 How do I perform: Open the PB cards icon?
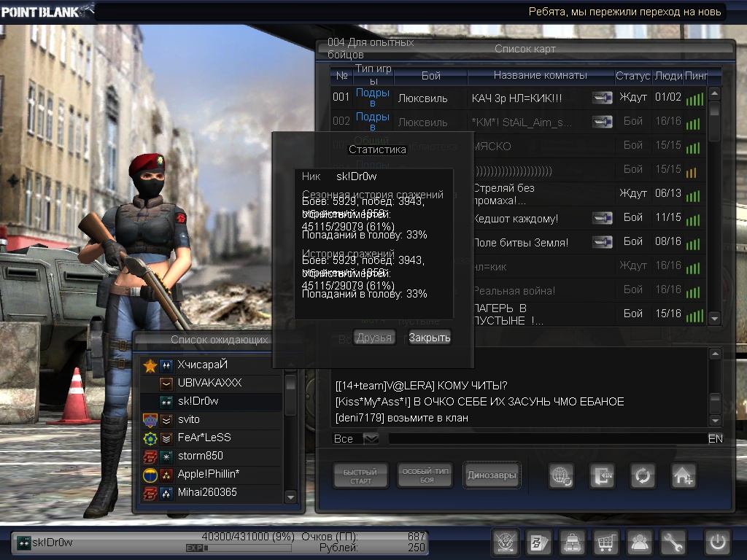click(539, 542)
